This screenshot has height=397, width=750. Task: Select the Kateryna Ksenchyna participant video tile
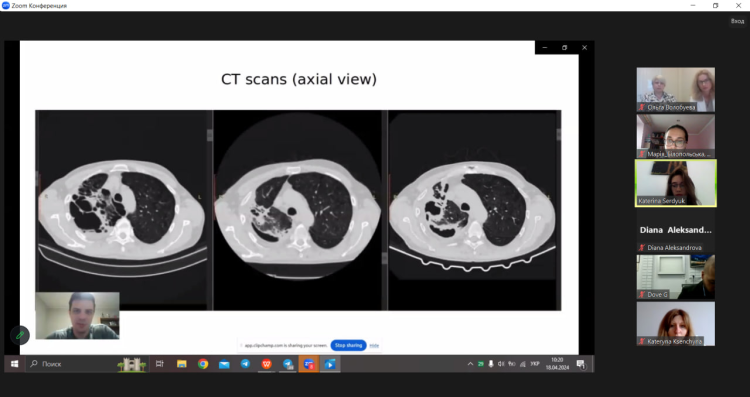click(x=675, y=323)
